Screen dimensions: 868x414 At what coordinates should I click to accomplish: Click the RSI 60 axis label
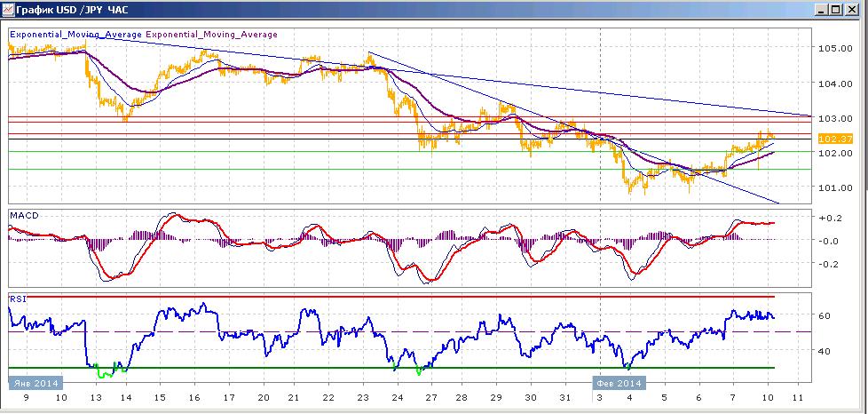click(x=824, y=316)
